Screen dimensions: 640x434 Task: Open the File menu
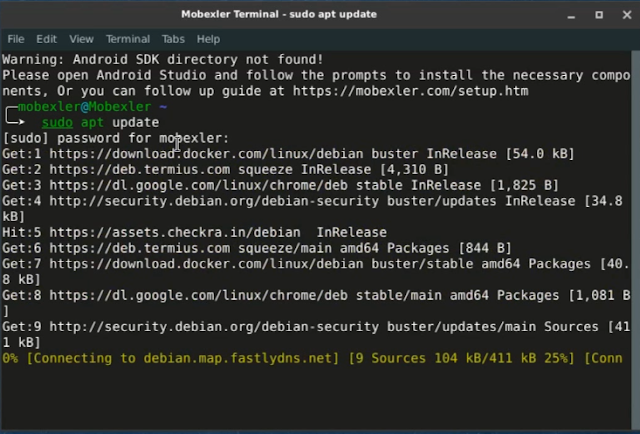[16, 39]
